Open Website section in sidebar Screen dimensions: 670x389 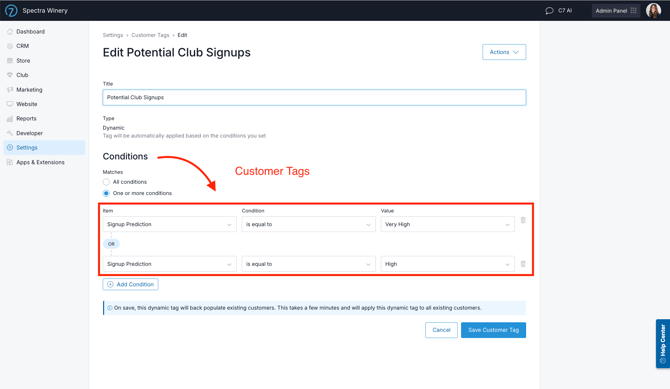pos(26,104)
